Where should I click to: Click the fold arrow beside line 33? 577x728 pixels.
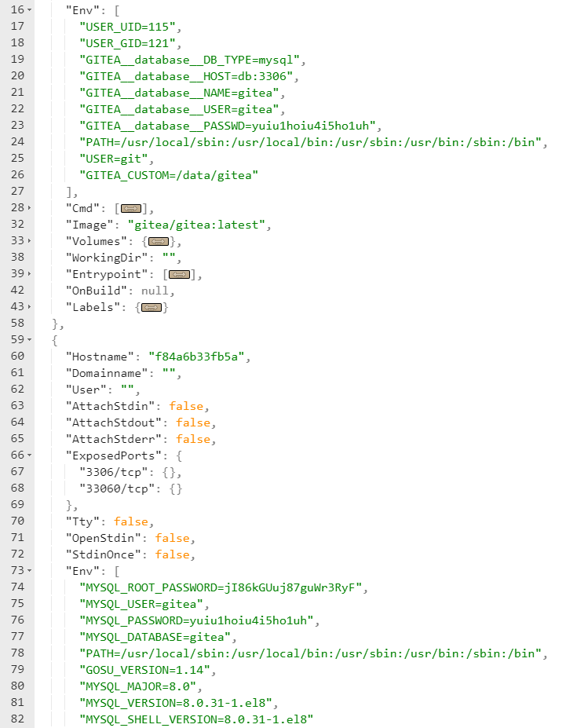tap(30, 241)
